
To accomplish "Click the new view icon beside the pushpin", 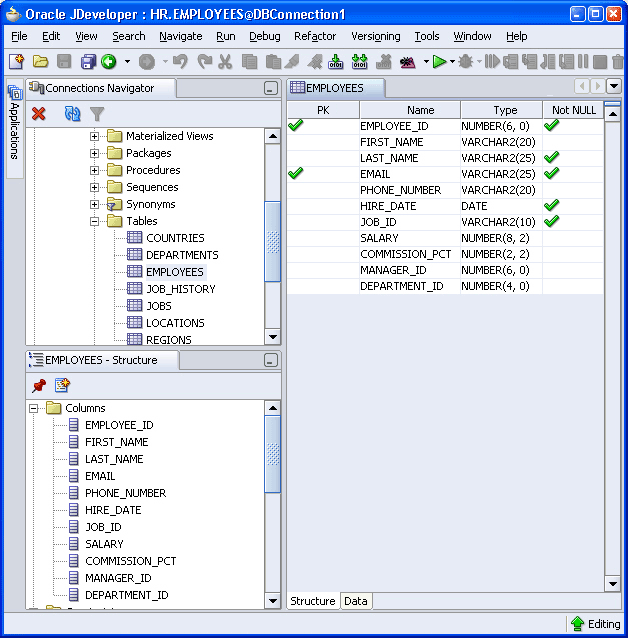I will pyautogui.click(x=62, y=385).
